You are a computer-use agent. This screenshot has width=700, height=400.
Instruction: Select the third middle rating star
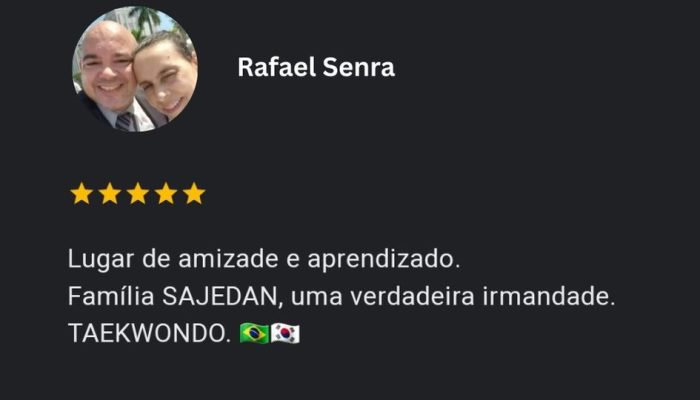138,194
